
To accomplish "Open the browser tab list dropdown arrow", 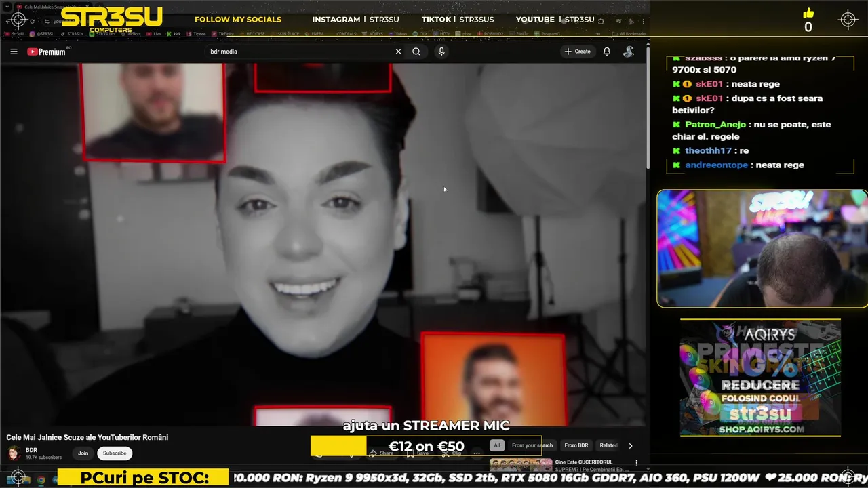I will click(6, 7).
